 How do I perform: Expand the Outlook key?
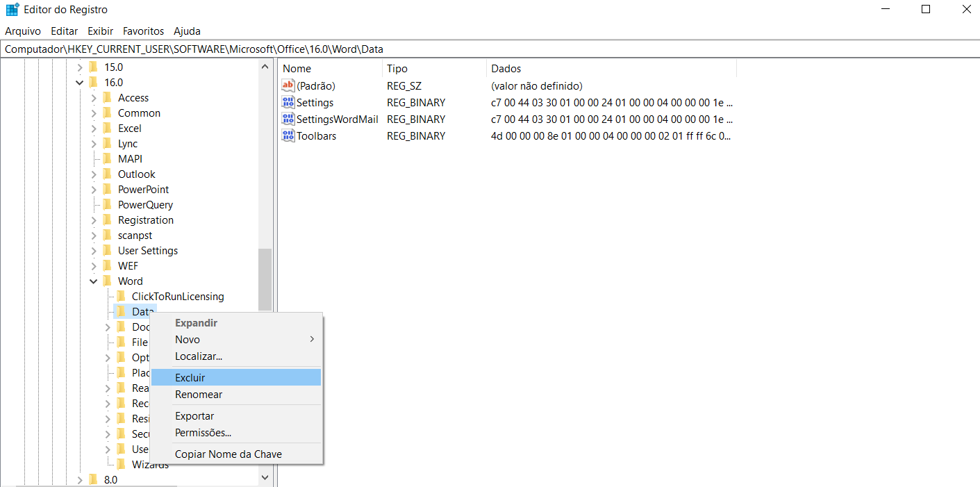pyautogui.click(x=94, y=174)
